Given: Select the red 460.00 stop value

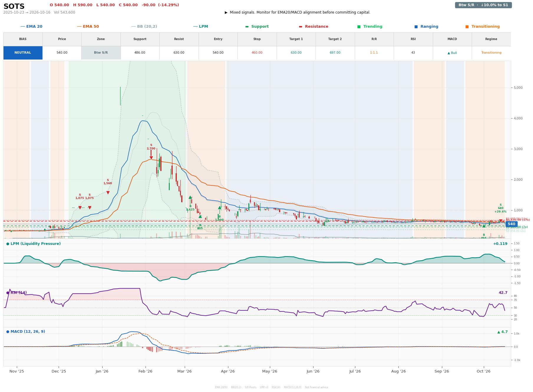Looking at the screenshot, I should click(257, 53).
